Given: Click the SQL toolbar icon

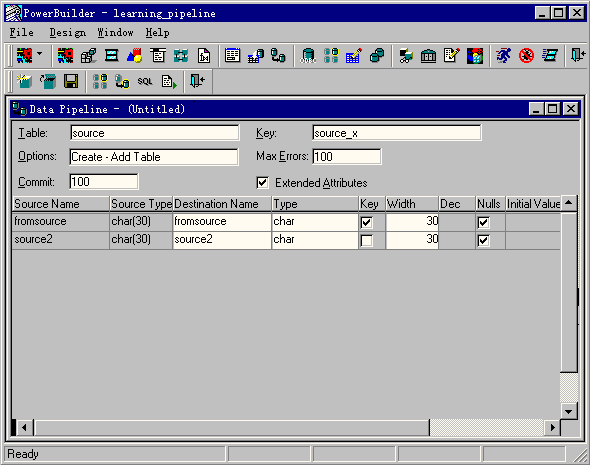Looking at the screenshot, I should click(145, 81).
